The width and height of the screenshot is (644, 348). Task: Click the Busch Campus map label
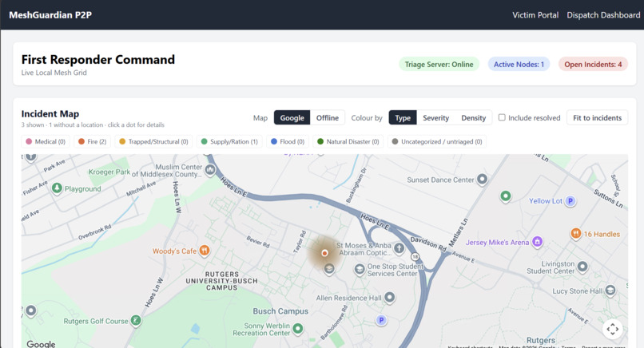280,311
